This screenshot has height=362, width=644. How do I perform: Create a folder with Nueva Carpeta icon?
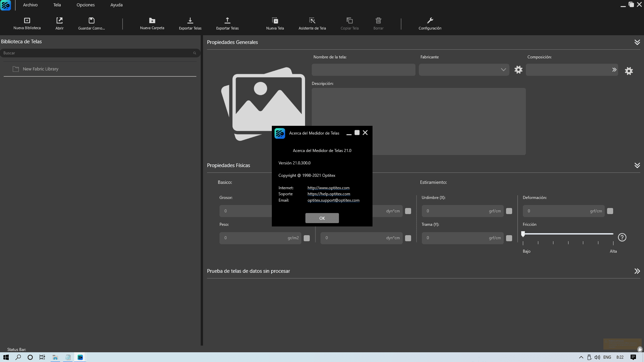pyautogui.click(x=152, y=21)
